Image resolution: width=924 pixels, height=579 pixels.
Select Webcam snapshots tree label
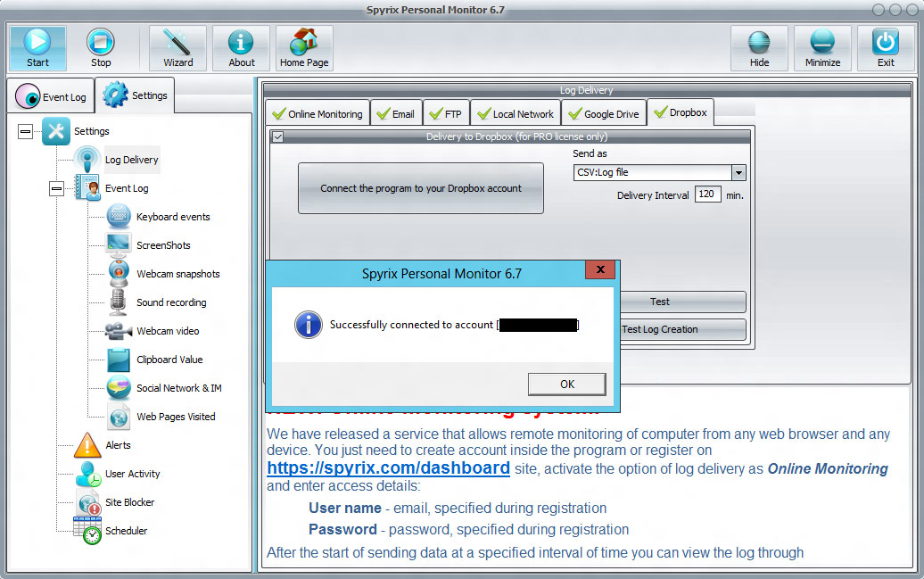[x=178, y=274]
